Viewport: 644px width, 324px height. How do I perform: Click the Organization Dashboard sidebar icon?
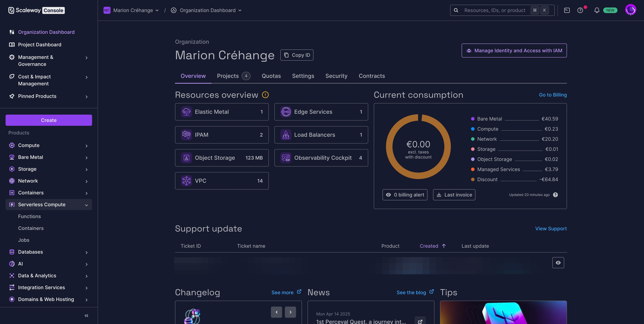tap(12, 32)
